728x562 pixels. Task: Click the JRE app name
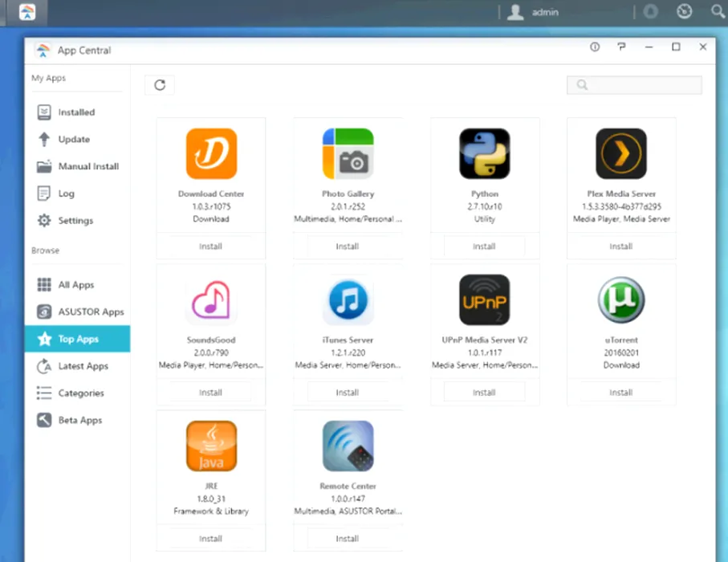coord(211,486)
